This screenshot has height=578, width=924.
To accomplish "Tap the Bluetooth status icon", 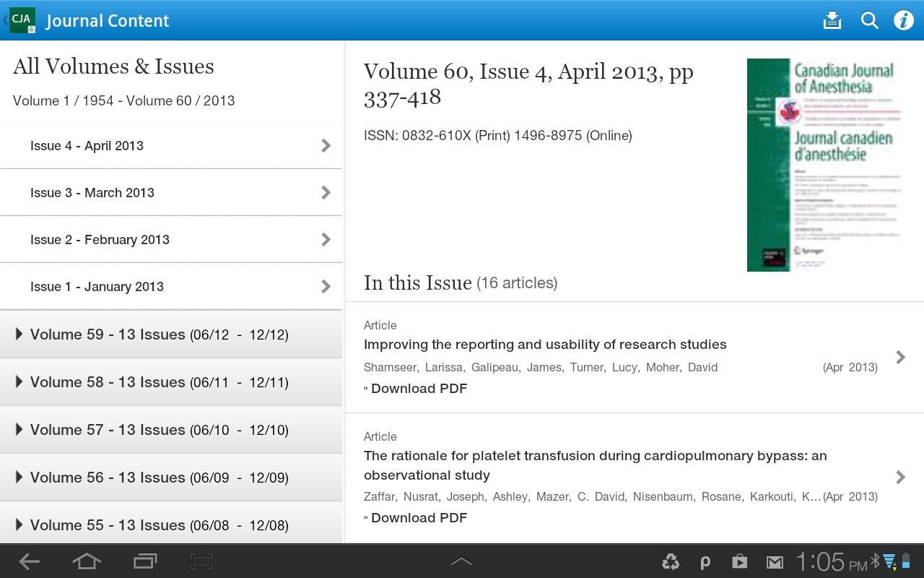I will click(875, 561).
